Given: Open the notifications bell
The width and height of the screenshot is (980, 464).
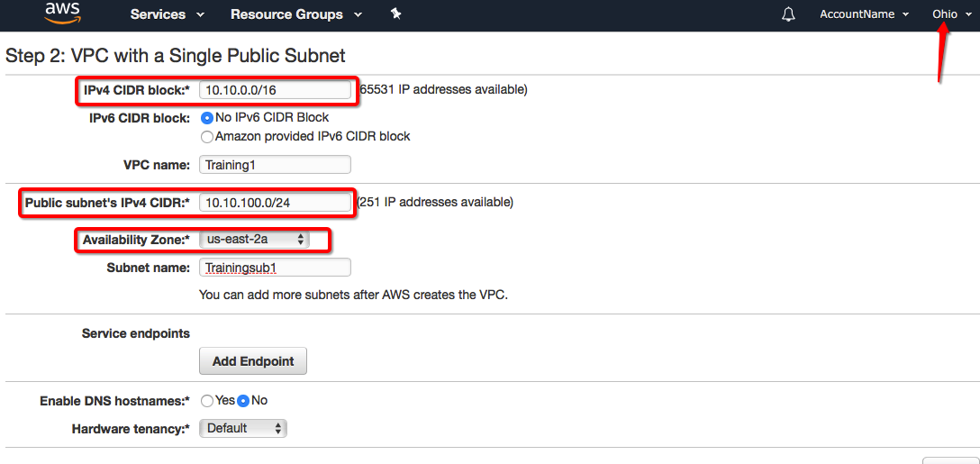Looking at the screenshot, I should click(x=789, y=14).
